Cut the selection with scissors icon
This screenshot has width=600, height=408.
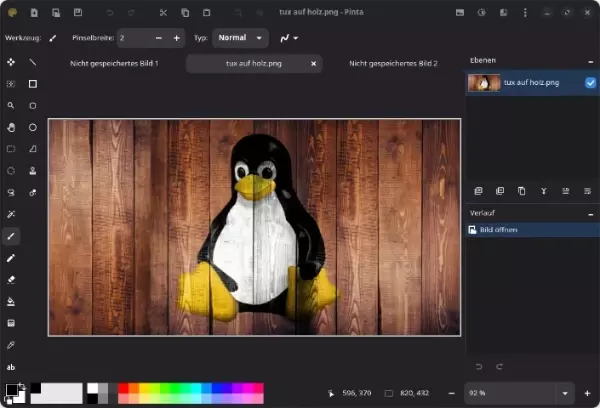click(x=163, y=13)
